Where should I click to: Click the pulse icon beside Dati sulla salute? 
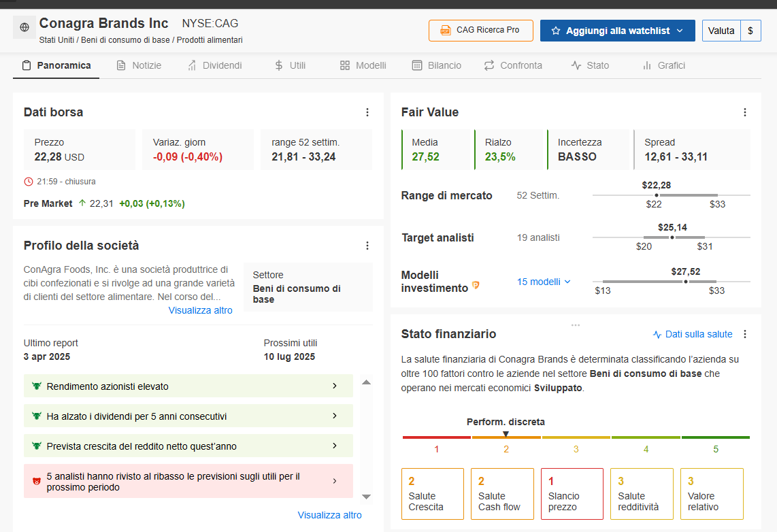click(x=657, y=335)
